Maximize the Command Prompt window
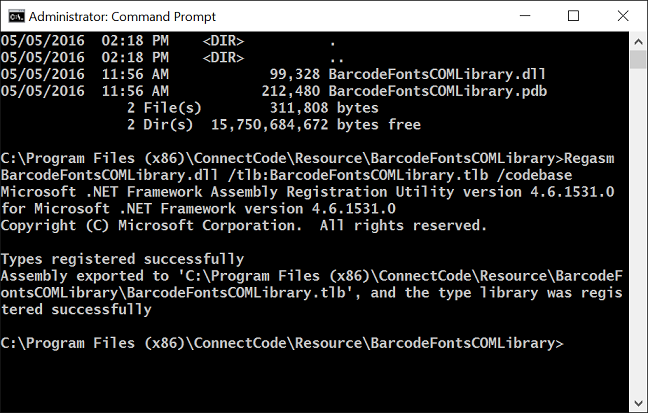 tap(573, 16)
